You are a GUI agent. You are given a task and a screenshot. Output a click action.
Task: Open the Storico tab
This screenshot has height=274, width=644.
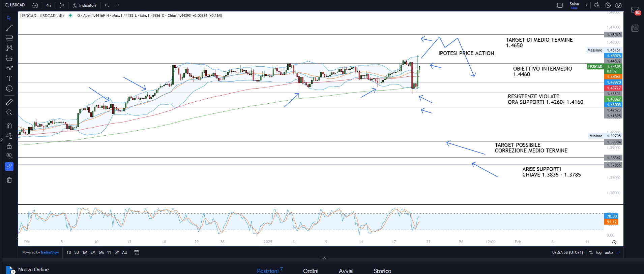coord(382,271)
